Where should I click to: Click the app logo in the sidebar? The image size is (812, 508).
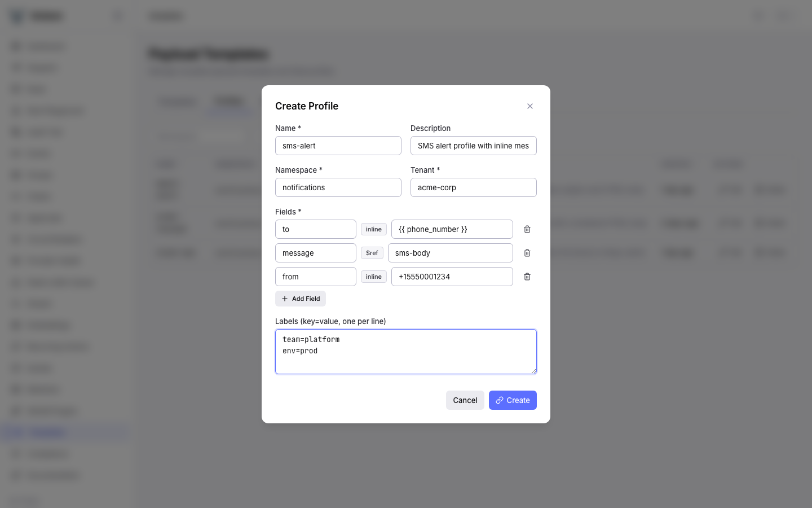coord(16,16)
